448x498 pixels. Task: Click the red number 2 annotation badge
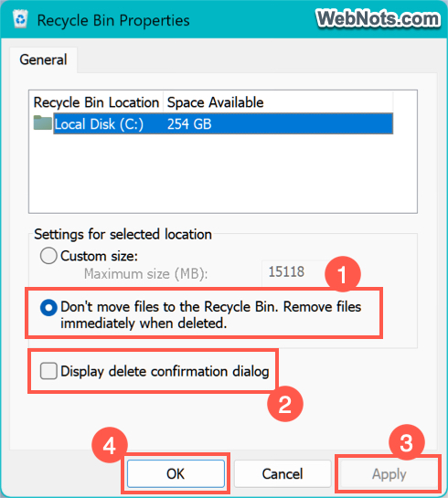tap(285, 404)
